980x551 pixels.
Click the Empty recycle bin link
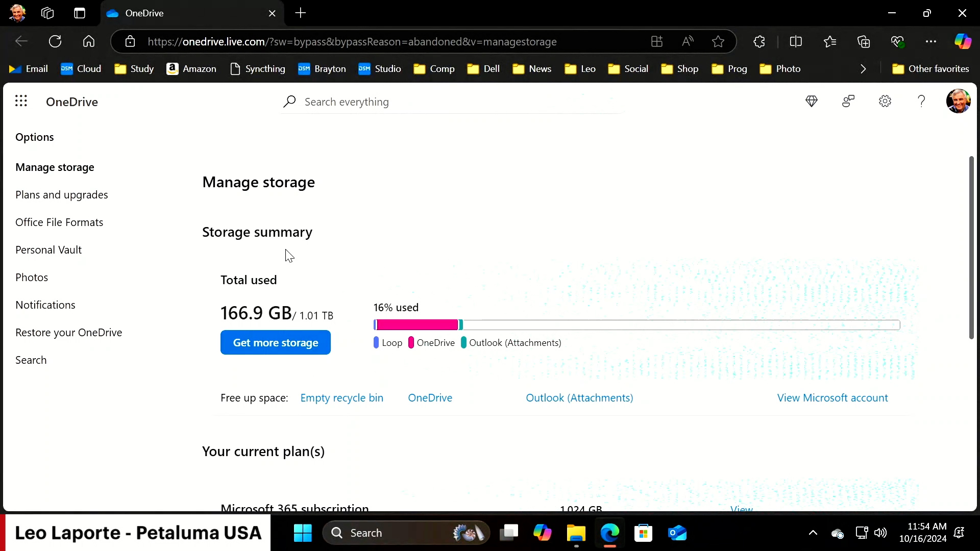pos(341,398)
